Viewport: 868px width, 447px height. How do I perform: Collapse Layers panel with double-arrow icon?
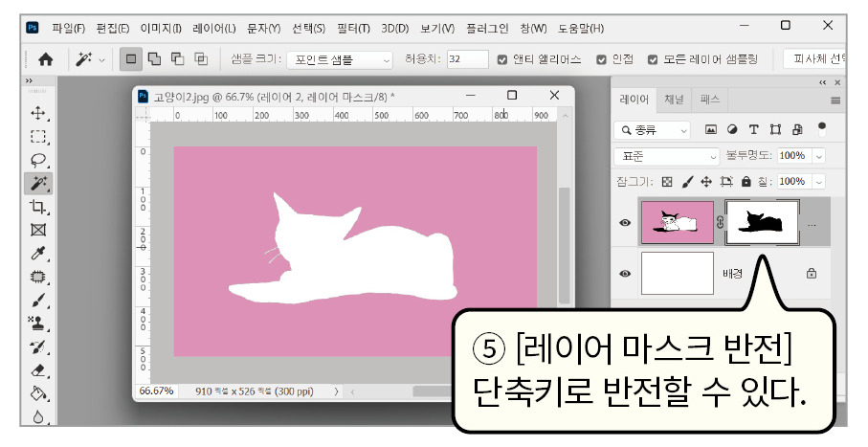click(823, 82)
